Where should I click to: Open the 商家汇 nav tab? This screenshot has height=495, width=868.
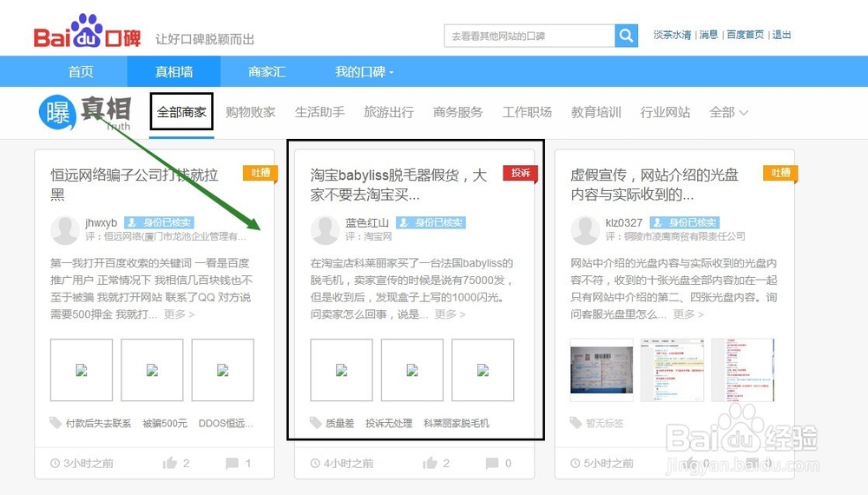pyautogui.click(x=266, y=72)
